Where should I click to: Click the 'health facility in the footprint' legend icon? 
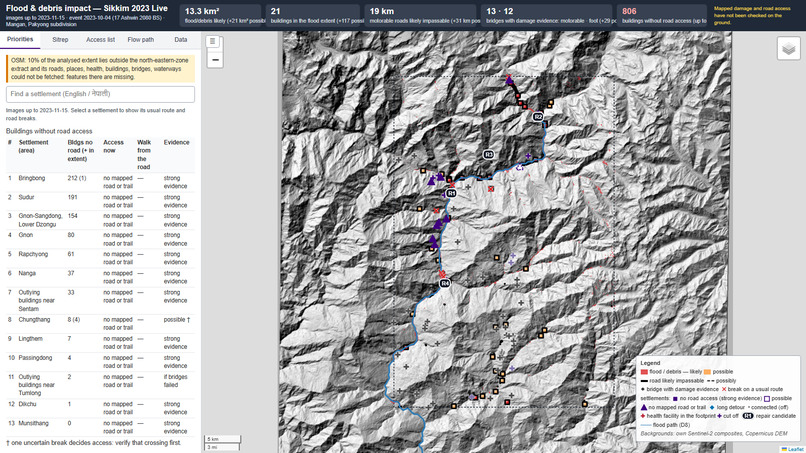point(643,416)
